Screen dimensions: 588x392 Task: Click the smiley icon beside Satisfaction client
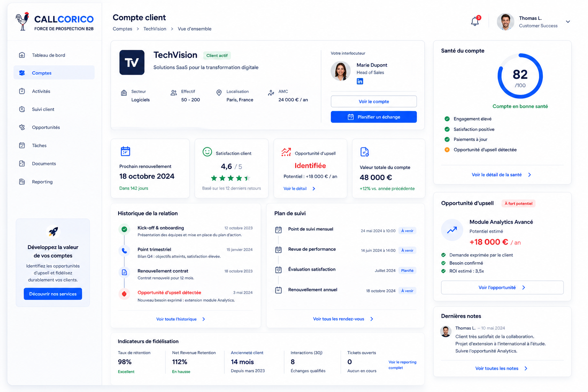tap(207, 152)
